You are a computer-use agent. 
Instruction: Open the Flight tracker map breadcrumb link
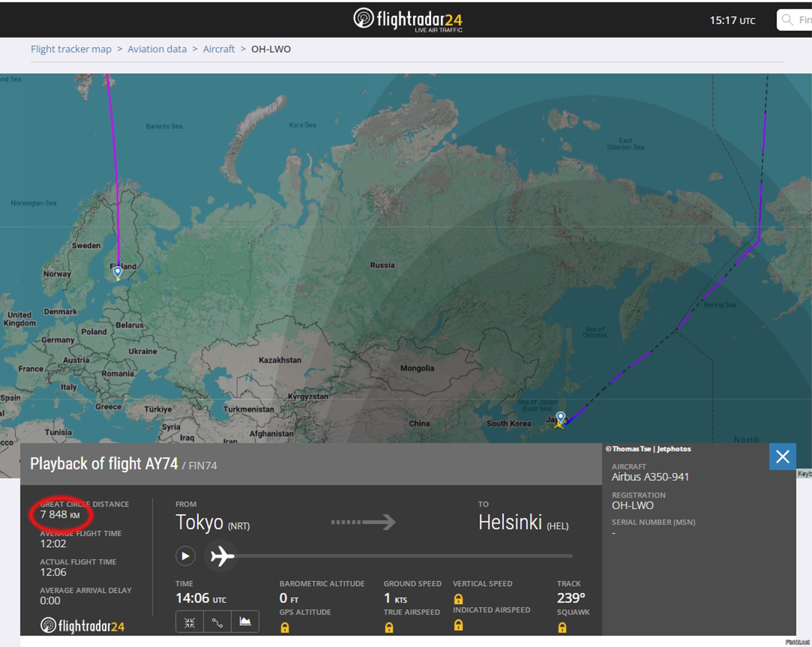[71, 49]
